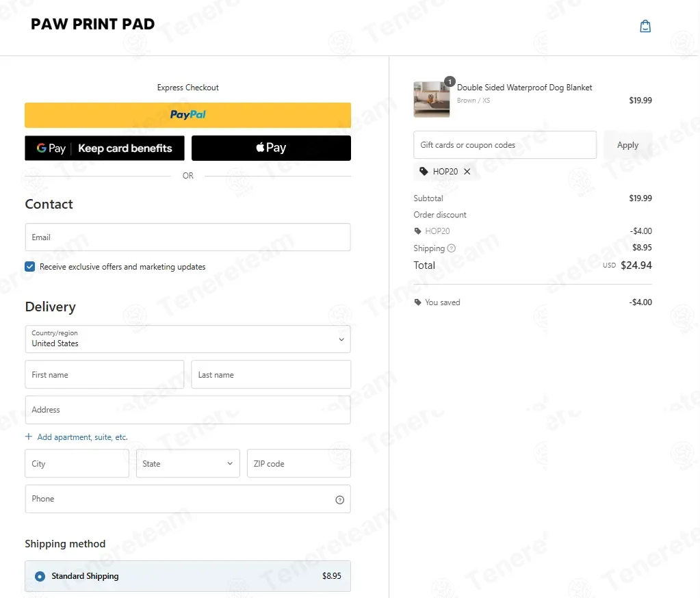Click the Add apartment, suite, etc. link
700x598 pixels.
(83, 437)
